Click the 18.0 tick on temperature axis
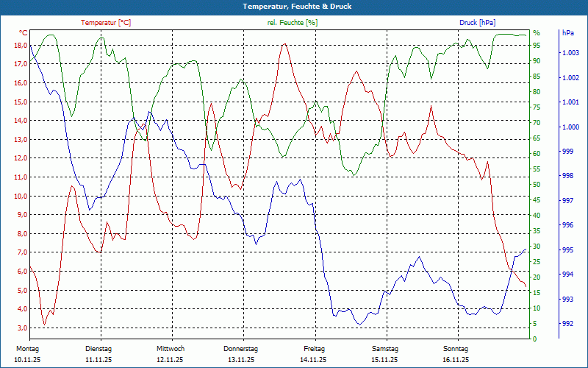 (20, 45)
